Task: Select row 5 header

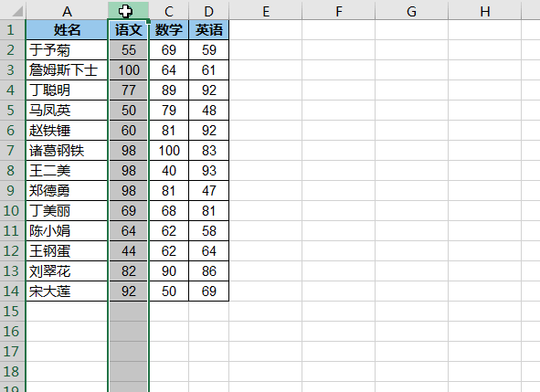Action: point(13,111)
